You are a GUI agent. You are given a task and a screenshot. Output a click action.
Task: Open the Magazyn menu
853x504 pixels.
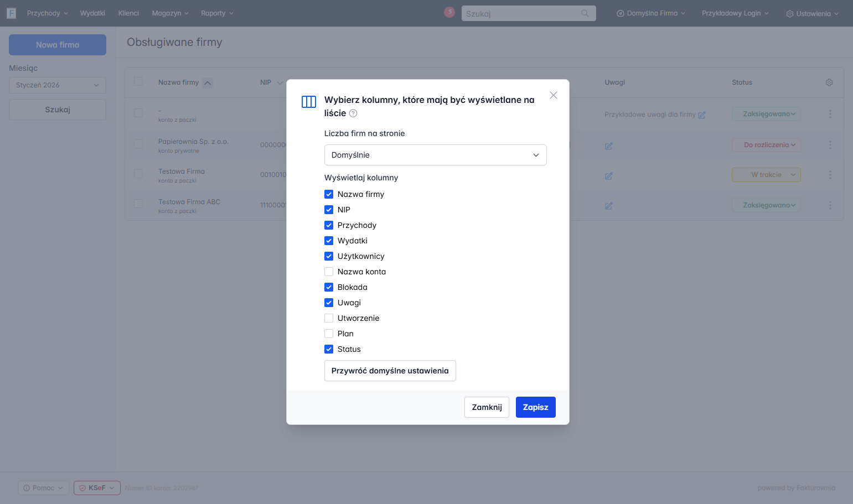coord(170,13)
